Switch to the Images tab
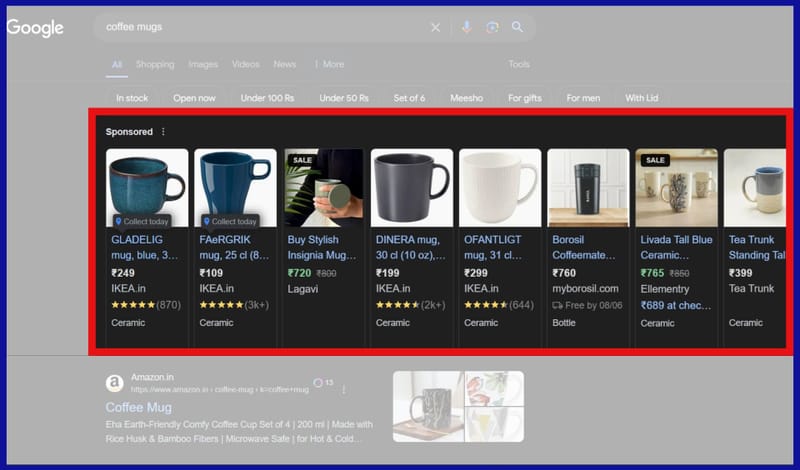Image resolution: width=800 pixels, height=470 pixels. [x=203, y=64]
